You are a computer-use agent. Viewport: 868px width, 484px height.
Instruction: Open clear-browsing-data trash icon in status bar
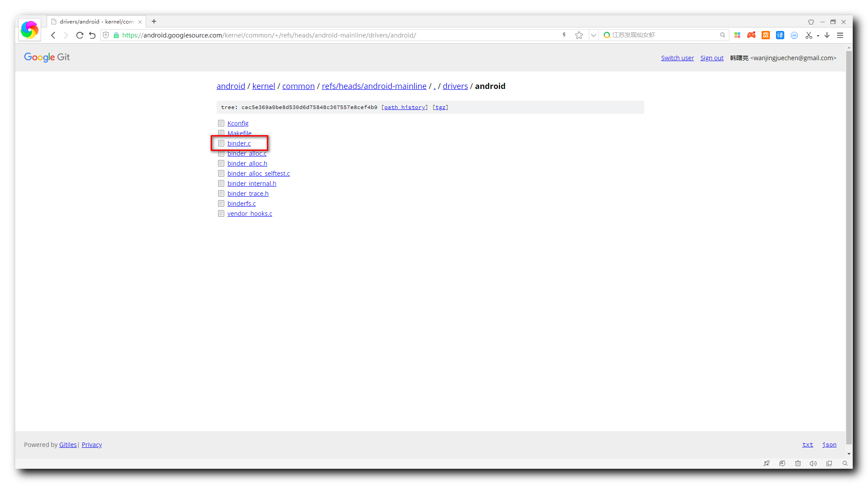pyautogui.click(x=798, y=463)
